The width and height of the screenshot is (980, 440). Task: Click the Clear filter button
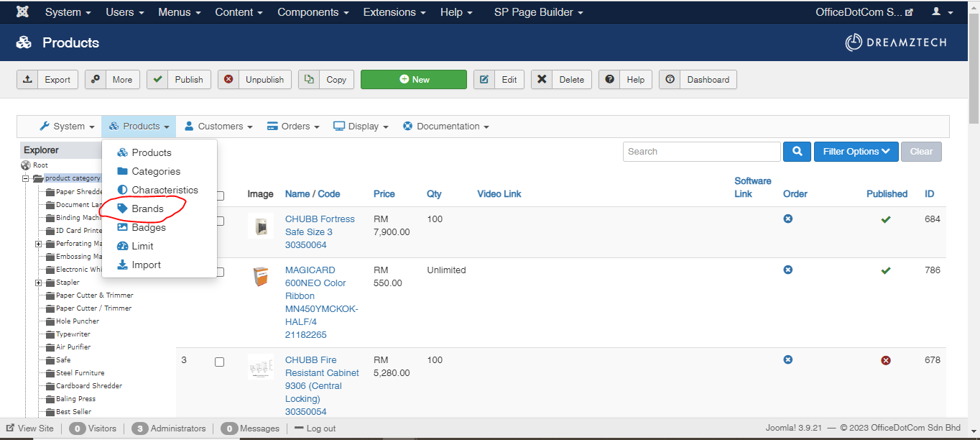point(921,152)
